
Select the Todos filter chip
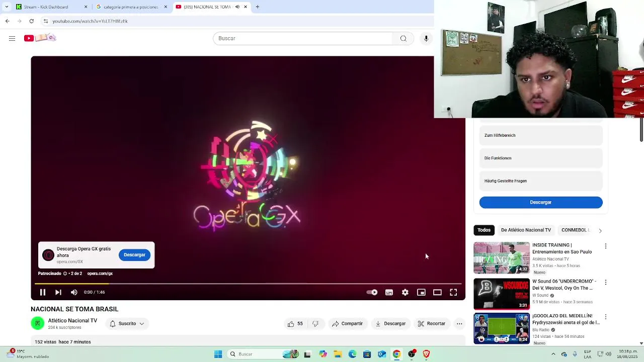tap(484, 230)
